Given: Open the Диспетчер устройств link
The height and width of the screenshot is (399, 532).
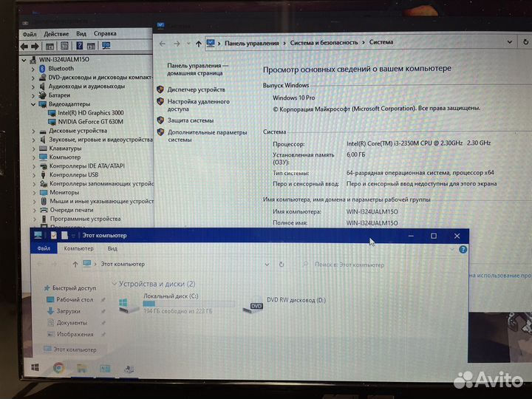Looking at the screenshot, I should [196, 89].
